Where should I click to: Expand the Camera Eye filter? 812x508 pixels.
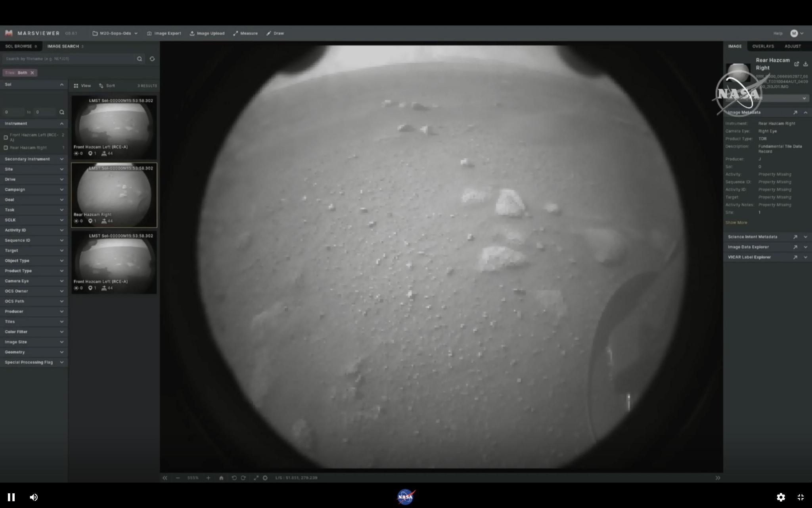point(34,281)
